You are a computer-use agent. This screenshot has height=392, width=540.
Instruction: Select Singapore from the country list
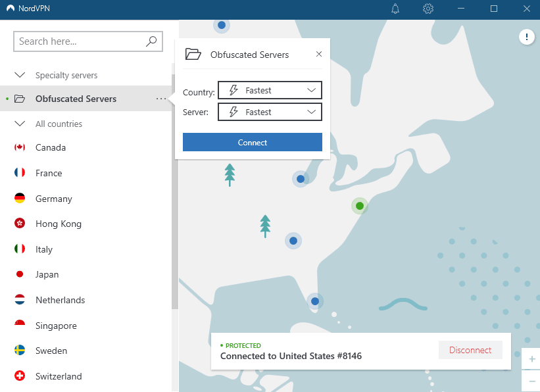point(86,325)
